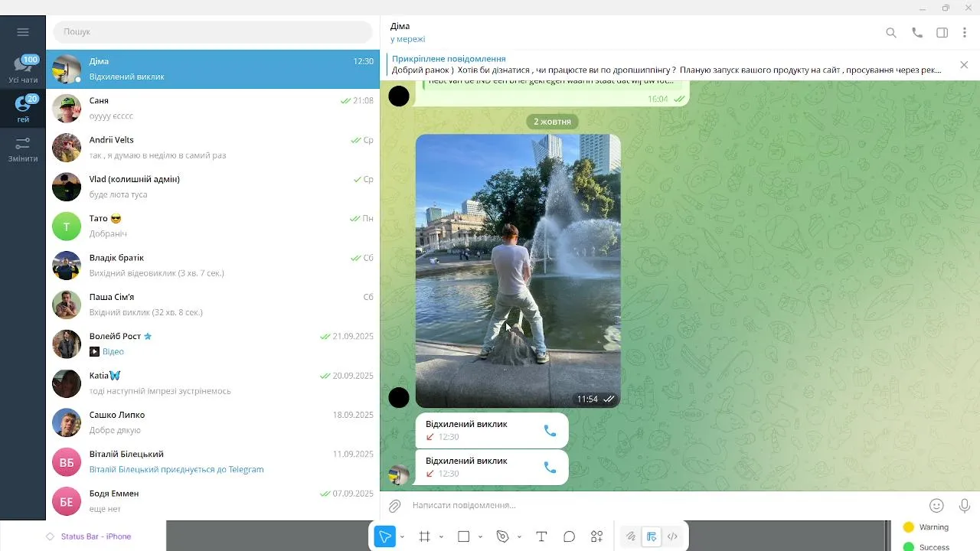
Task: Switch to the гей chat folder
Action: [23, 109]
